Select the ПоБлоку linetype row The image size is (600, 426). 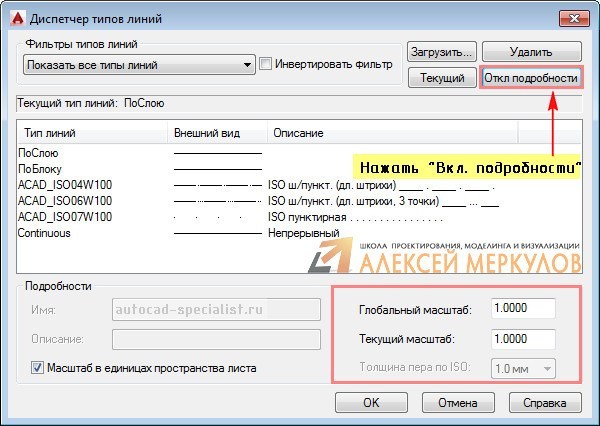pos(40,169)
